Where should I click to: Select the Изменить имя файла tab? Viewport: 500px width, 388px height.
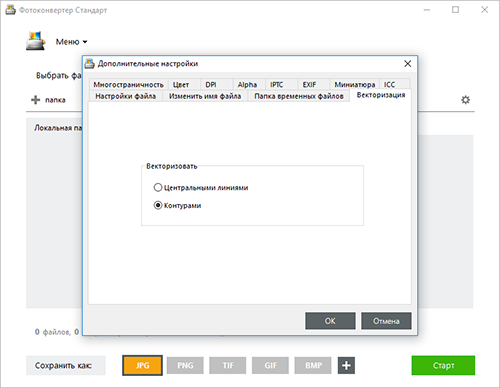[x=205, y=96]
